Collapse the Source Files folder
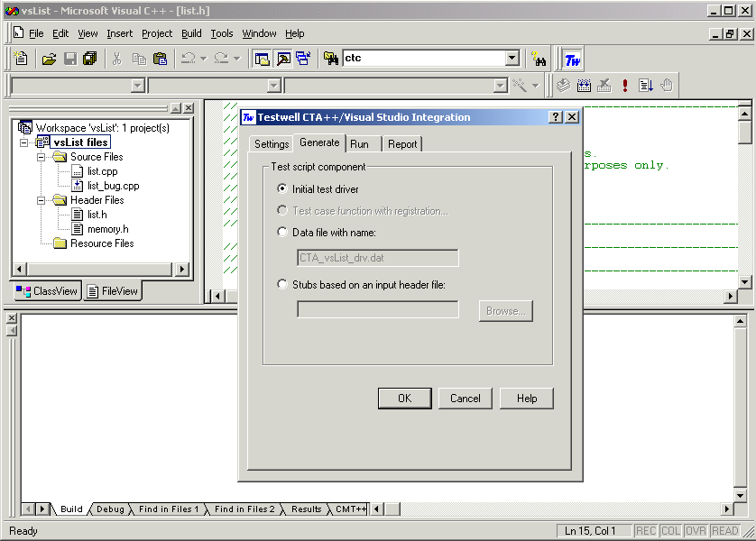 pos(41,157)
